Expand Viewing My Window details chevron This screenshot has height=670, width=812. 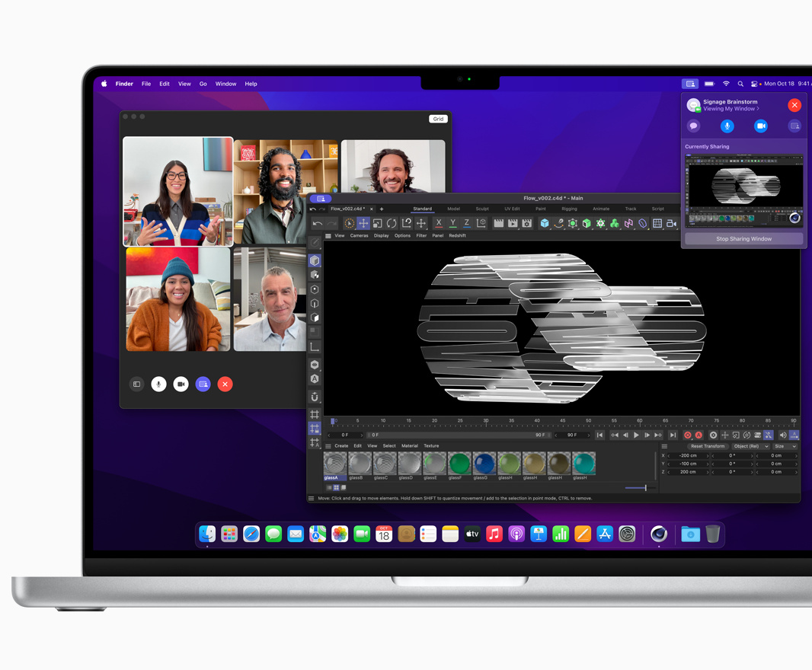[x=758, y=109]
